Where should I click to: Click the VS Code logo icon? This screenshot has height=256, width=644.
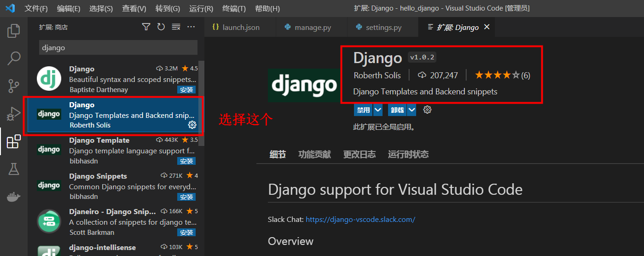10,8
